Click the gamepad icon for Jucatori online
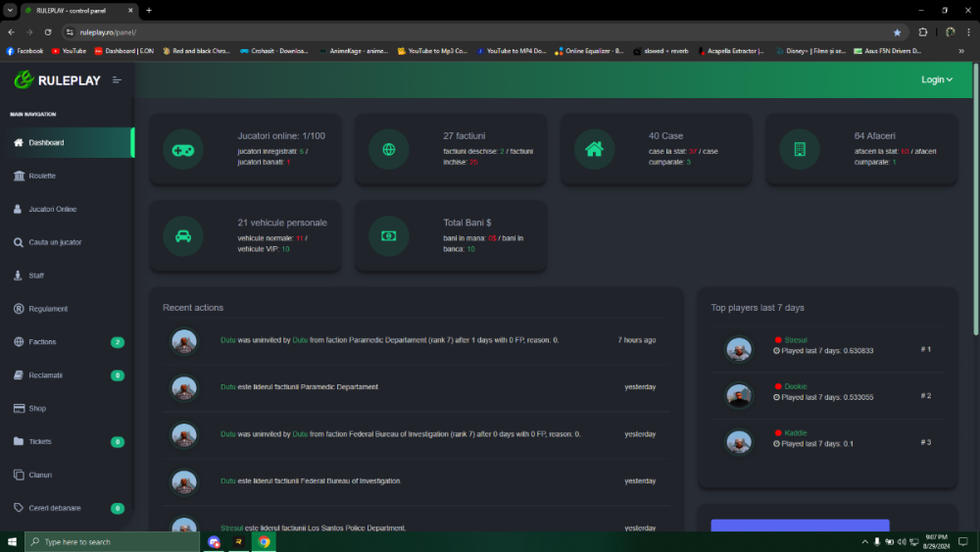980x552 pixels. [x=182, y=150]
